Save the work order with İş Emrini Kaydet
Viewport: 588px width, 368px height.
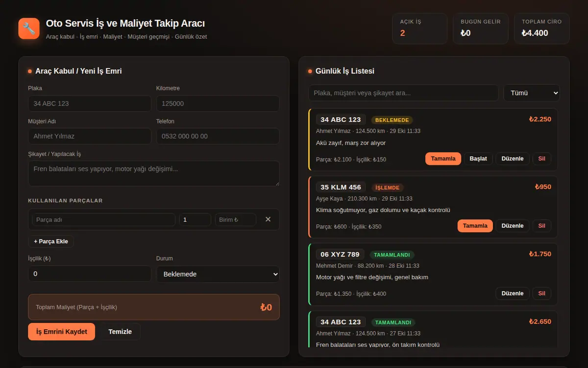coord(61,332)
